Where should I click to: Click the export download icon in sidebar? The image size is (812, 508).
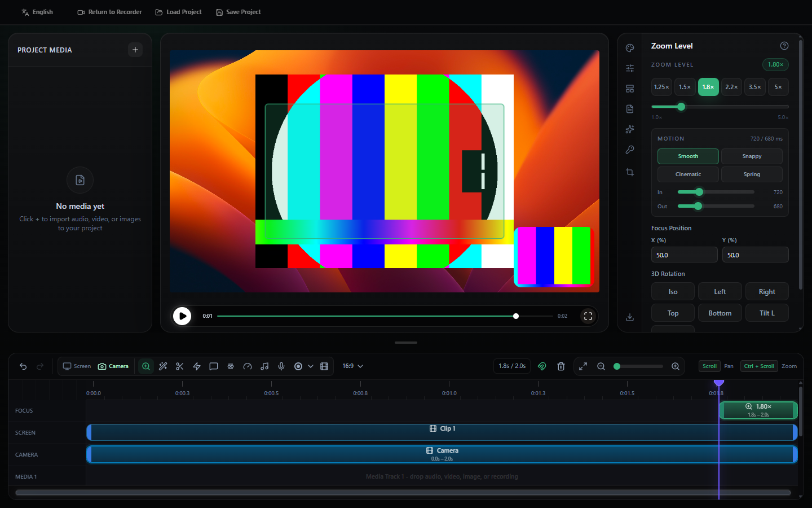point(630,317)
